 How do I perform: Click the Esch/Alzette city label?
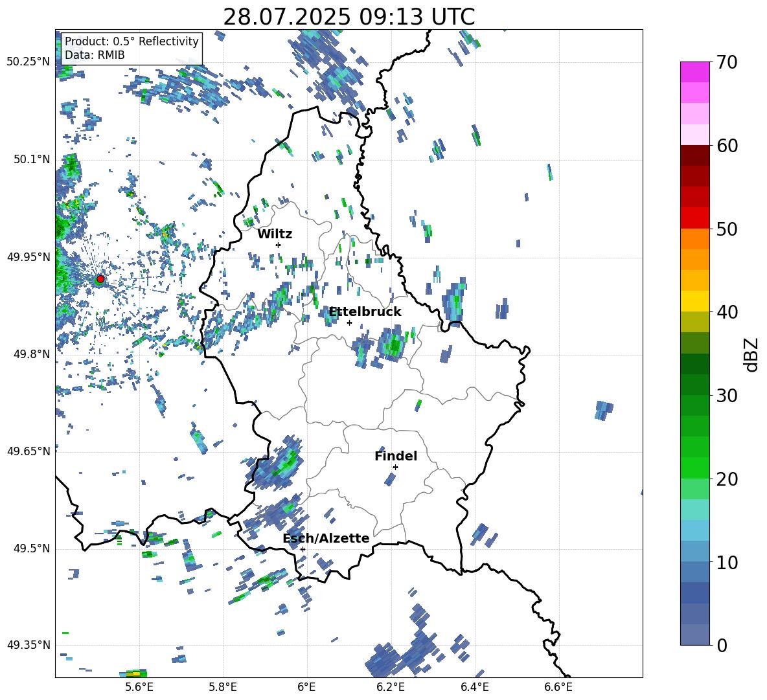point(326,538)
